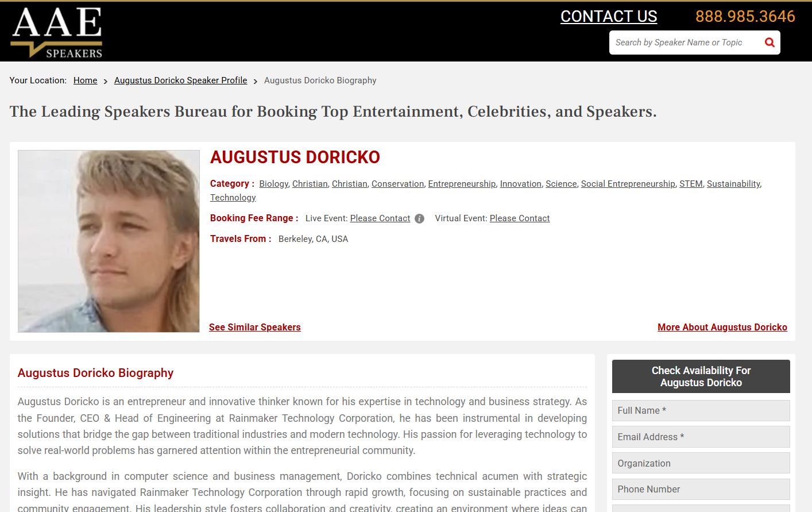Screen dimensions: 812x512
Task: Select the Conservation category link
Action: [397, 184]
